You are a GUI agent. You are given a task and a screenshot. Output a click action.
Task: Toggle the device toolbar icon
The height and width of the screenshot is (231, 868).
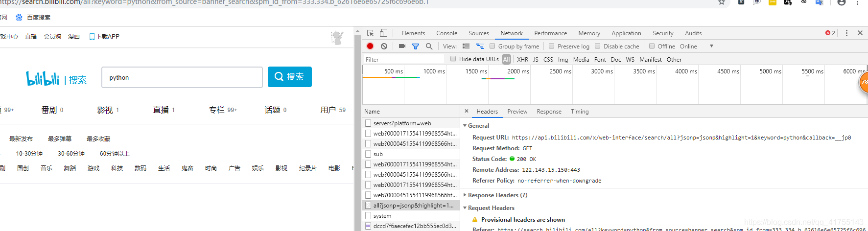(383, 33)
